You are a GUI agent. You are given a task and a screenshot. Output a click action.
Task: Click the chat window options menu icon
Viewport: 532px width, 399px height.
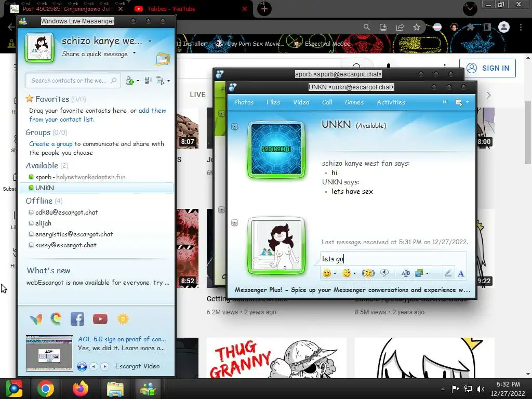point(459,102)
